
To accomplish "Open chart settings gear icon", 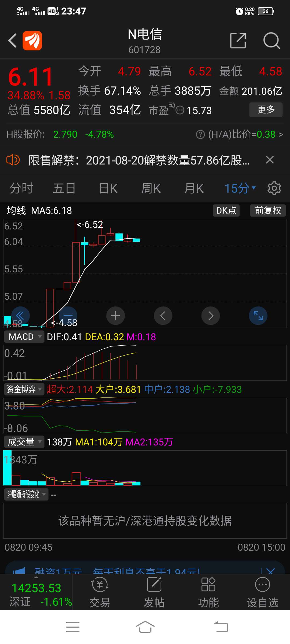I will pyautogui.click(x=274, y=188).
